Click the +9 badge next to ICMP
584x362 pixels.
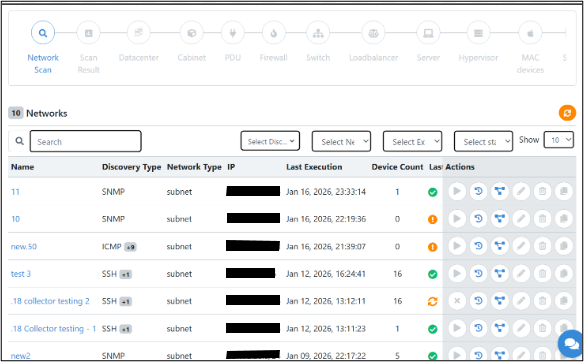coord(130,247)
